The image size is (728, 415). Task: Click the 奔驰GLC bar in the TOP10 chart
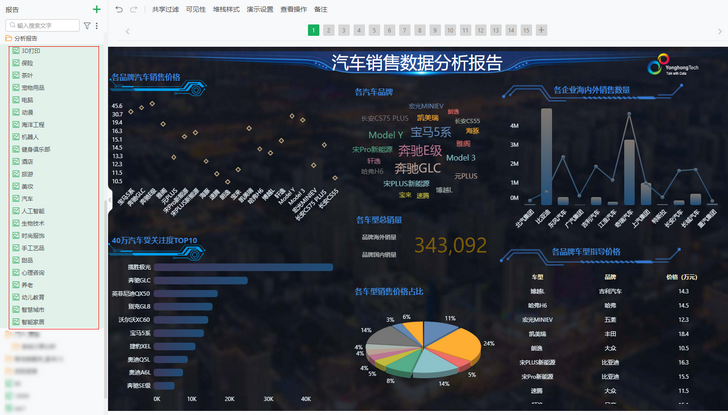click(201, 280)
